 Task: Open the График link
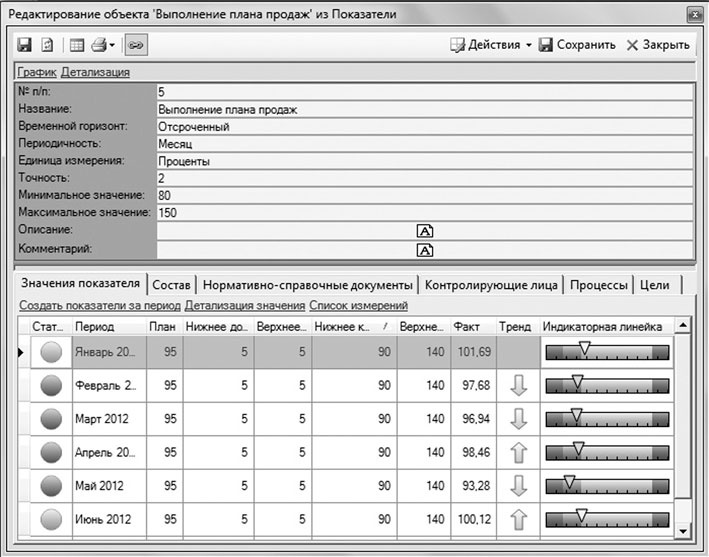pos(37,72)
